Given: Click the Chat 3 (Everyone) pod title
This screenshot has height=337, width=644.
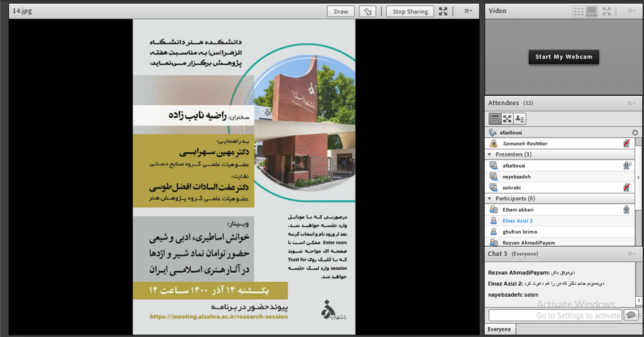Looking at the screenshot, I should 512,254.
